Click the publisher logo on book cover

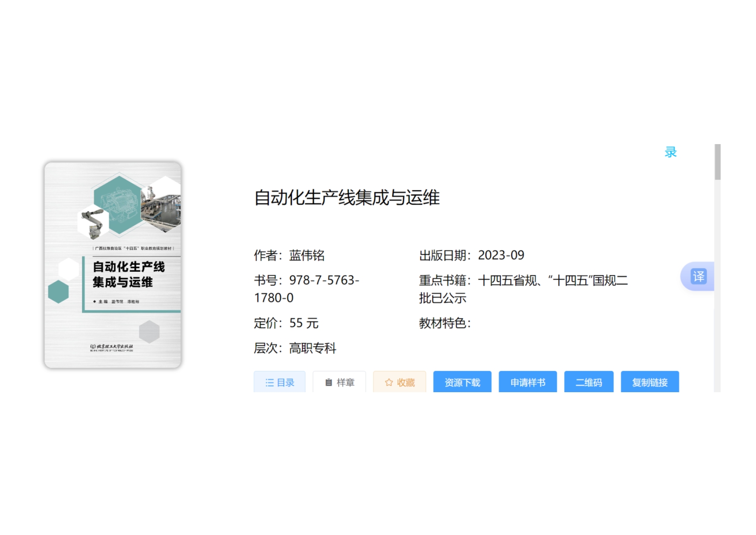[112, 347]
